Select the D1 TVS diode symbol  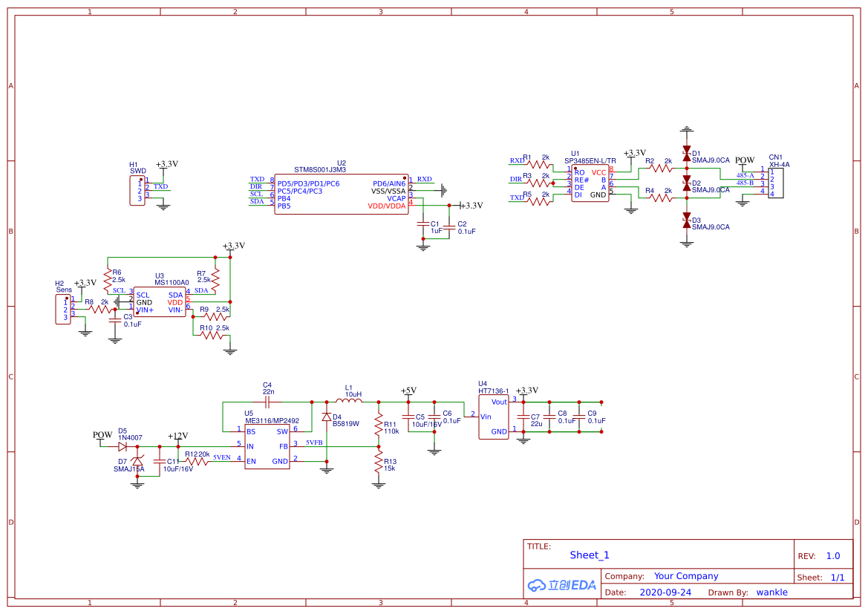click(686, 154)
